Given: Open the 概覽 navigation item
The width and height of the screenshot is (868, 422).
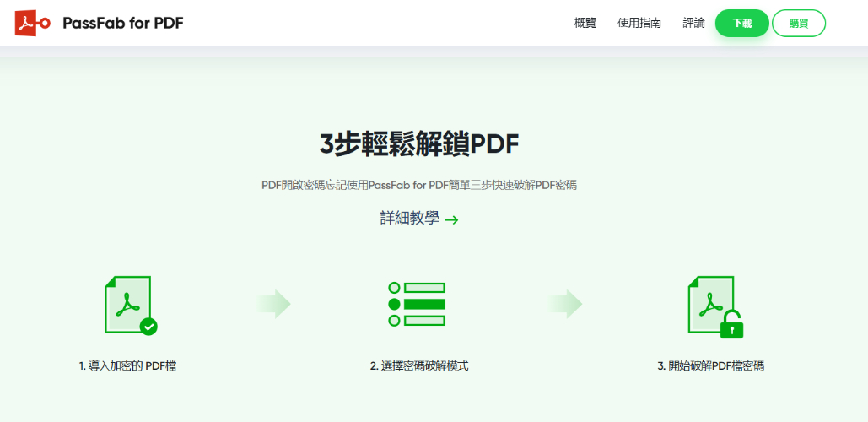Looking at the screenshot, I should 585,24.
